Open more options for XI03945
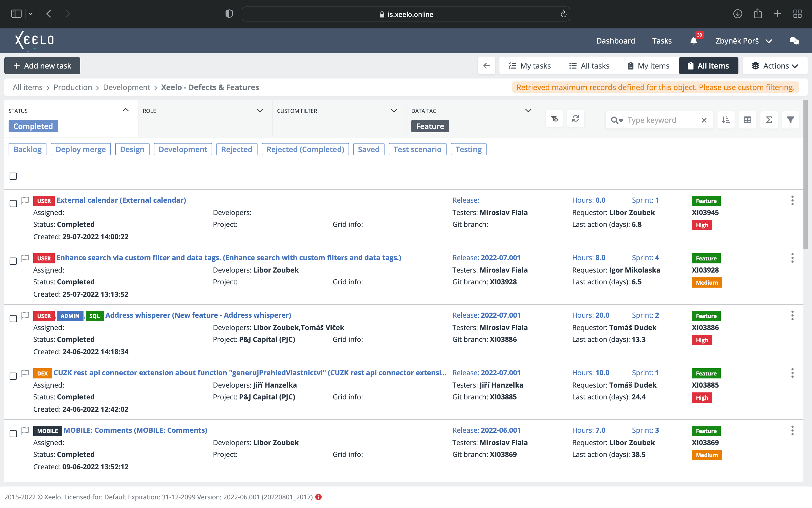This screenshot has width=812, height=508. click(793, 201)
